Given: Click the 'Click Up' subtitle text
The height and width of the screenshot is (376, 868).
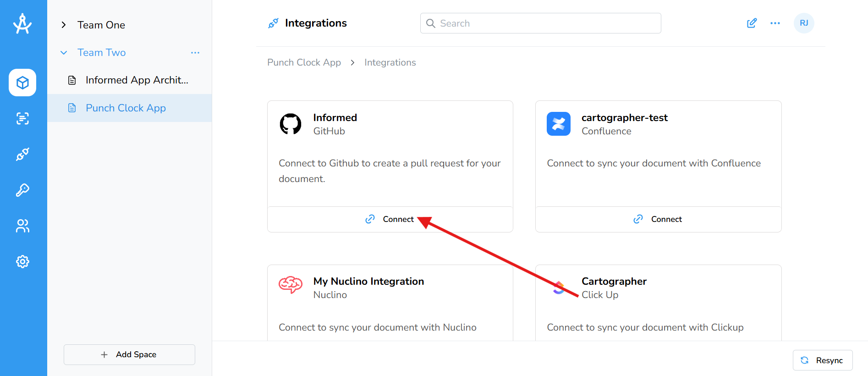Looking at the screenshot, I should (600, 295).
